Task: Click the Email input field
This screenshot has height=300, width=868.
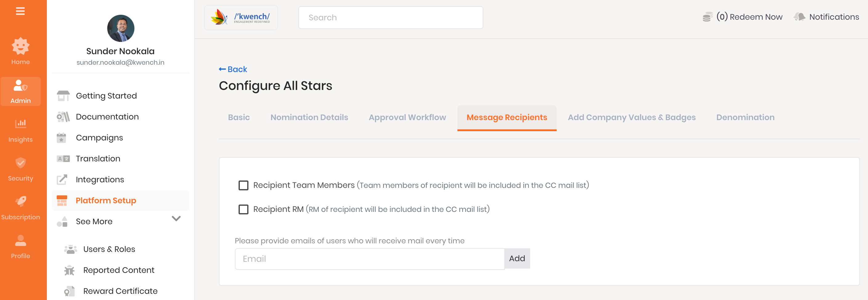Action: tap(369, 259)
